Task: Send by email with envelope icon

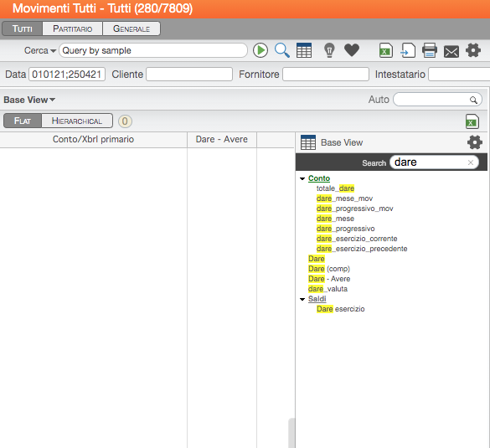Action: (x=451, y=52)
